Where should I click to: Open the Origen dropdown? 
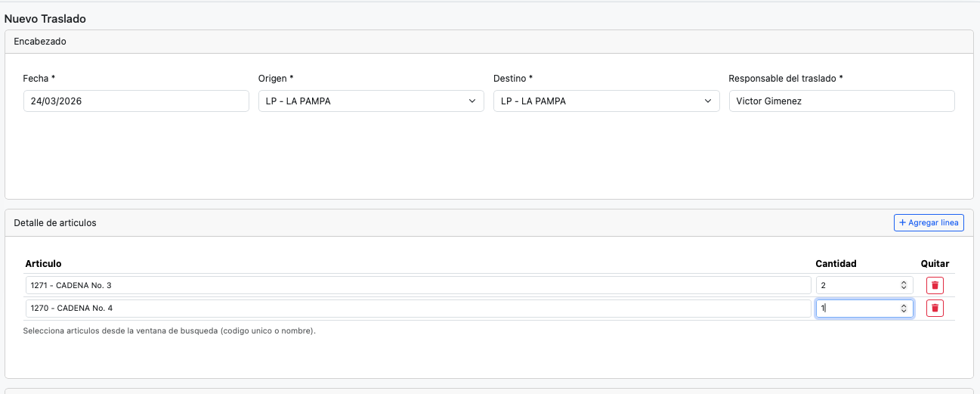pos(370,101)
